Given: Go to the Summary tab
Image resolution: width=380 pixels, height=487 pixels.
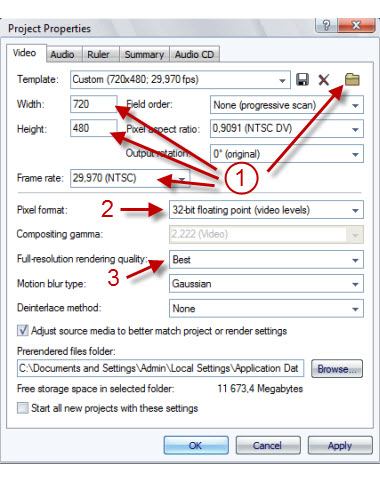Looking at the screenshot, I should [144, 55].
